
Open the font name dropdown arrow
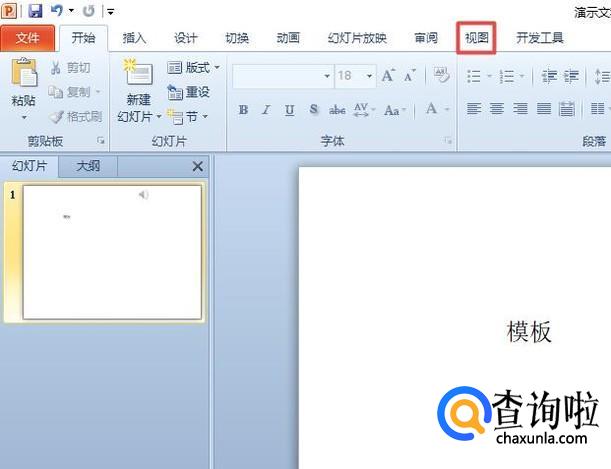click(327, 76)
